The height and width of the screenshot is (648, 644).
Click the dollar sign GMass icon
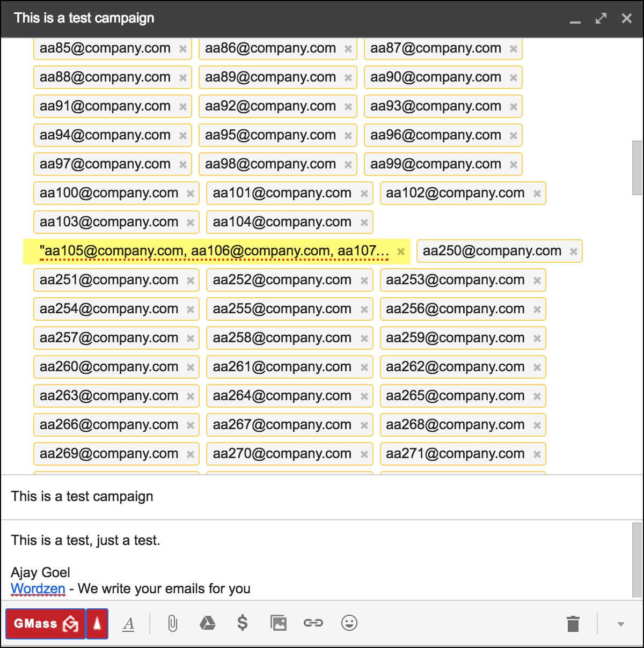(243, 623)
